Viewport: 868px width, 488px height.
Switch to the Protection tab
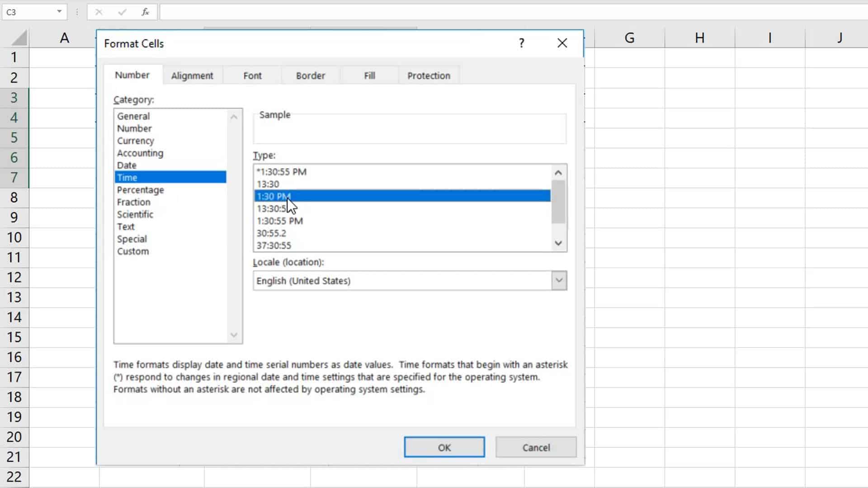(428, 75)
